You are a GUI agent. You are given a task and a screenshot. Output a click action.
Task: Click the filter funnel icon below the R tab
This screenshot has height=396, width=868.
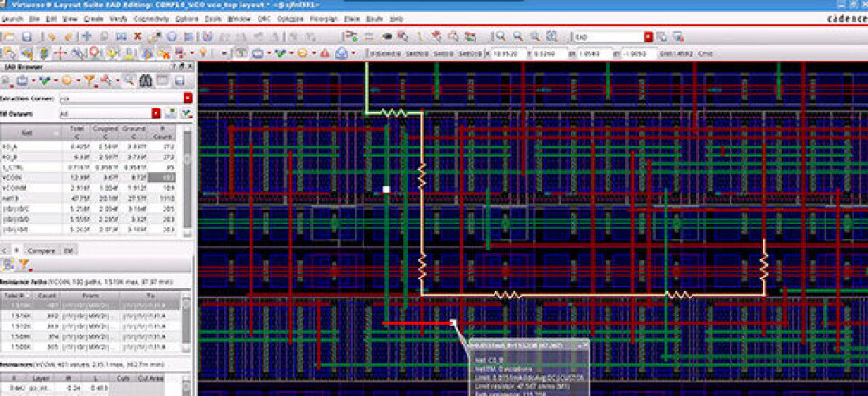tap(24, 265)
